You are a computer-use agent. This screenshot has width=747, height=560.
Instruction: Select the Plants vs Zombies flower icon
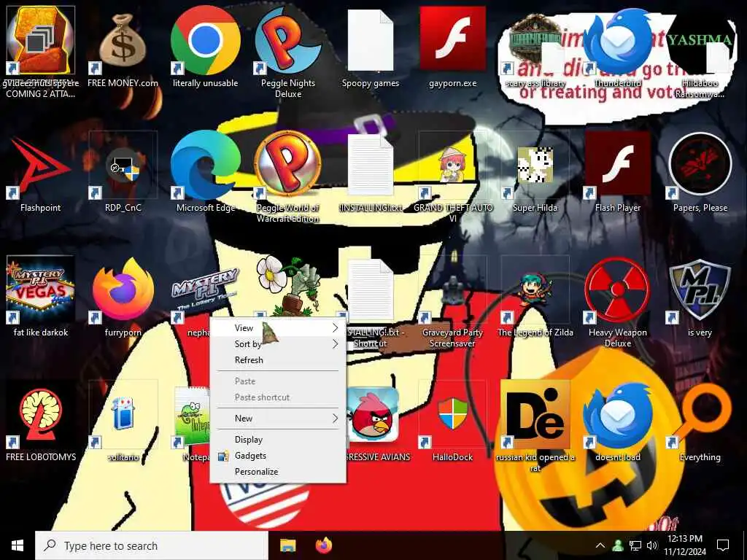(287, 286)
